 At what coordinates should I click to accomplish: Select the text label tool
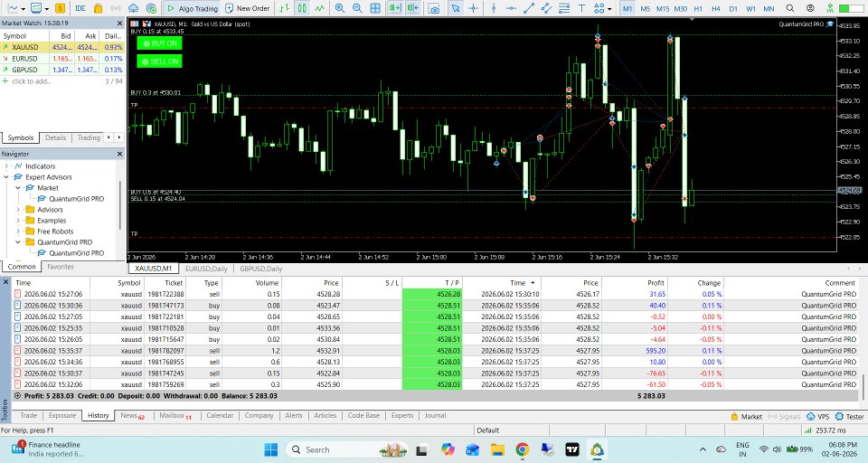[581, 8]
